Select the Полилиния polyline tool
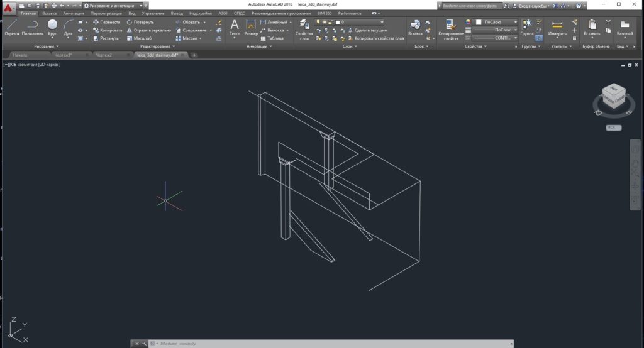The height and width of the screenshot is (348, 644). [x=33, y=28]
